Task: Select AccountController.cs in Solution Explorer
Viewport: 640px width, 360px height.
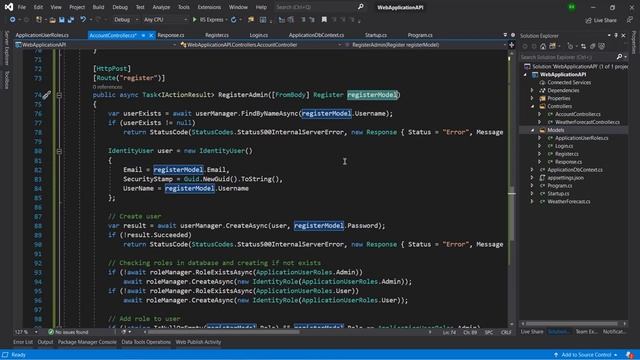Action: pyautogui.click(x=577, y=114)
